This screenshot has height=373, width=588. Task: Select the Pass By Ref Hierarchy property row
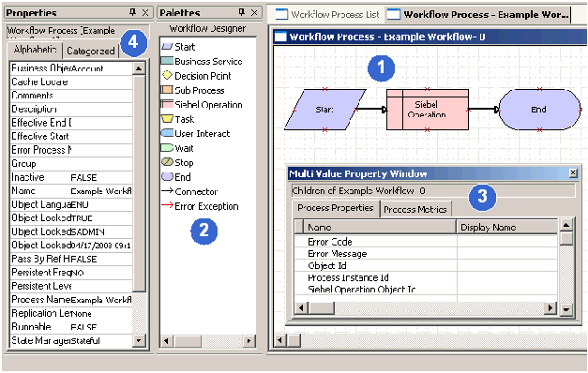click(71, 259)
